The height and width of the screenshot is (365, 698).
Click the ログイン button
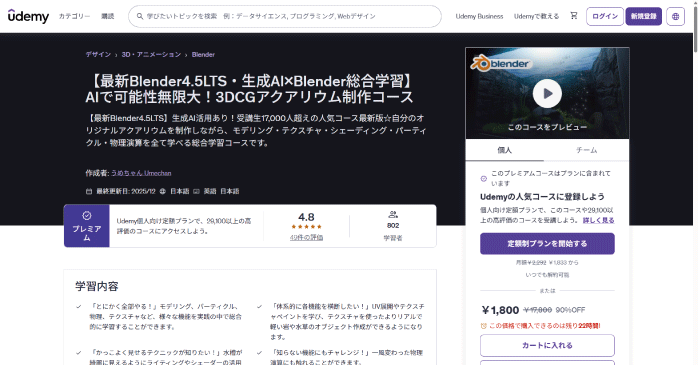pyautogui.click(x=605, y=16)
